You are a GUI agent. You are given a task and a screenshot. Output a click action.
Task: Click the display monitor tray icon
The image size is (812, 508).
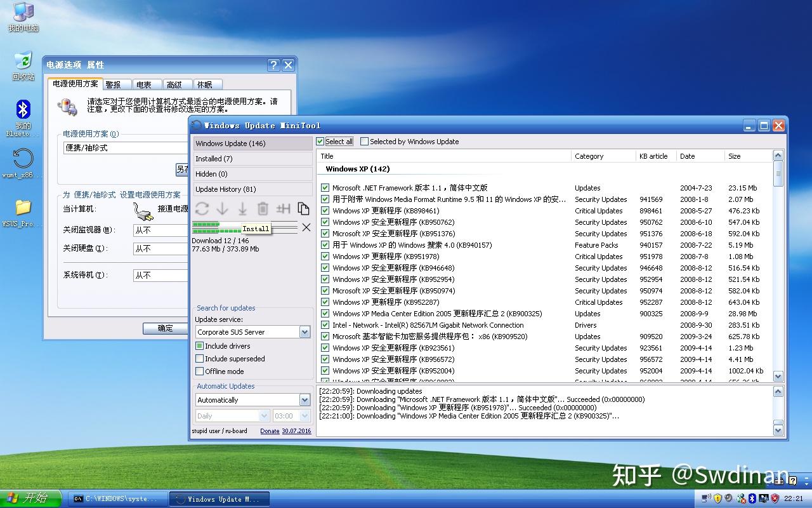(764, 498)
